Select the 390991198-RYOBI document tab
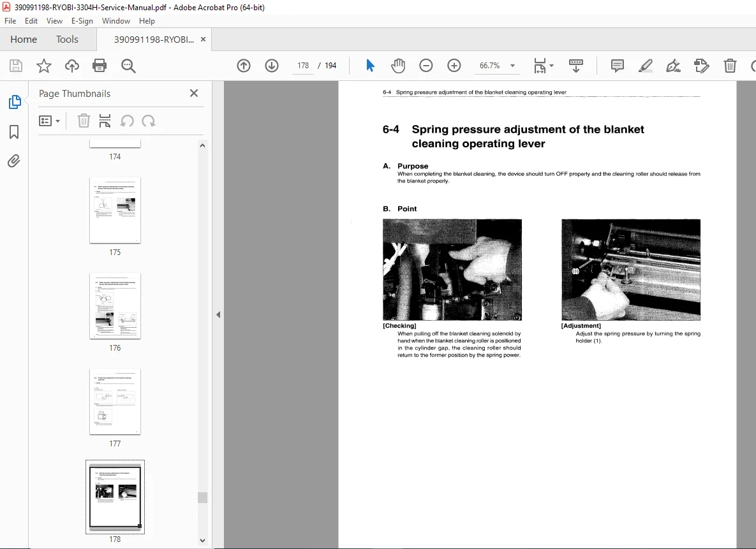This screenshot has height=549, width=756. (154, 40)
